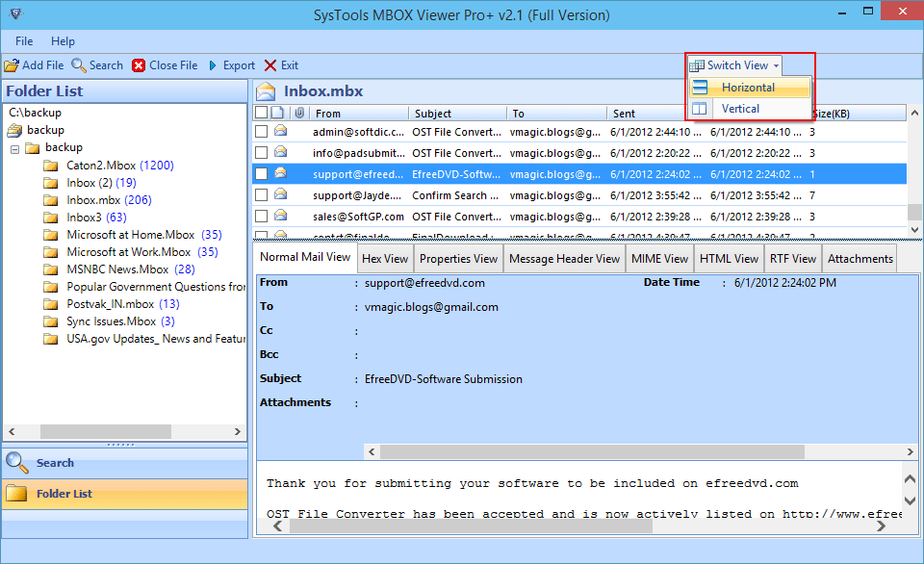The width and height of the screenshot is (924, 564).
Task: Click the red Exit X icon
Action: coord(270,65)
